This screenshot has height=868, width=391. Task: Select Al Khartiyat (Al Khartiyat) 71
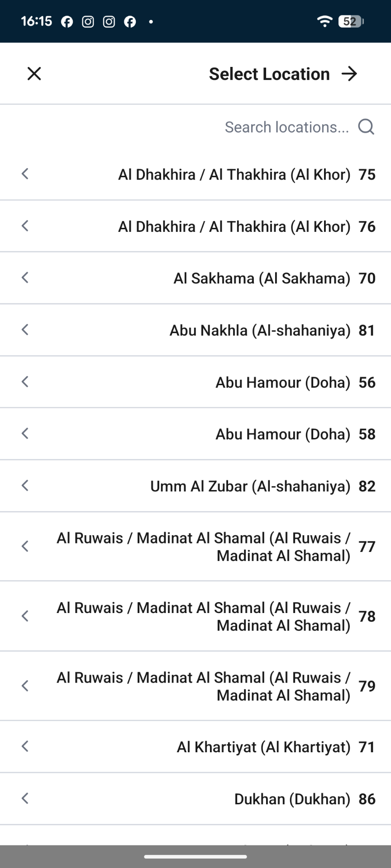coord(195,747)
